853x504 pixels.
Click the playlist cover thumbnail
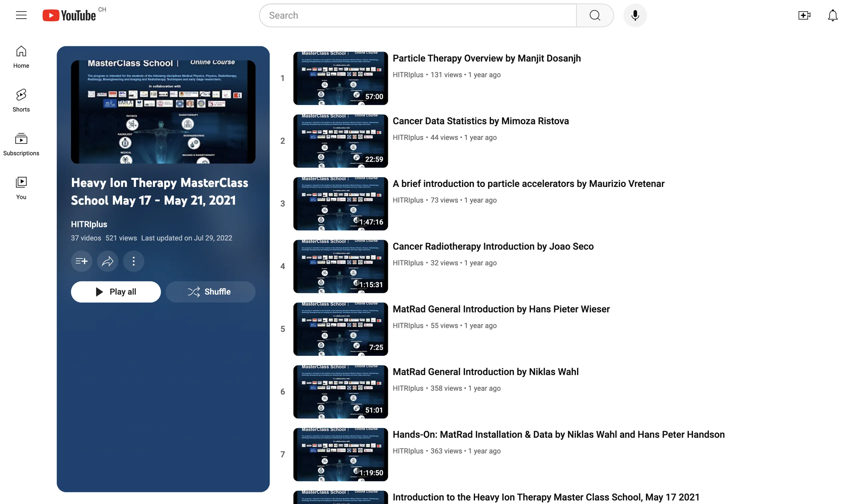[163, 112]
